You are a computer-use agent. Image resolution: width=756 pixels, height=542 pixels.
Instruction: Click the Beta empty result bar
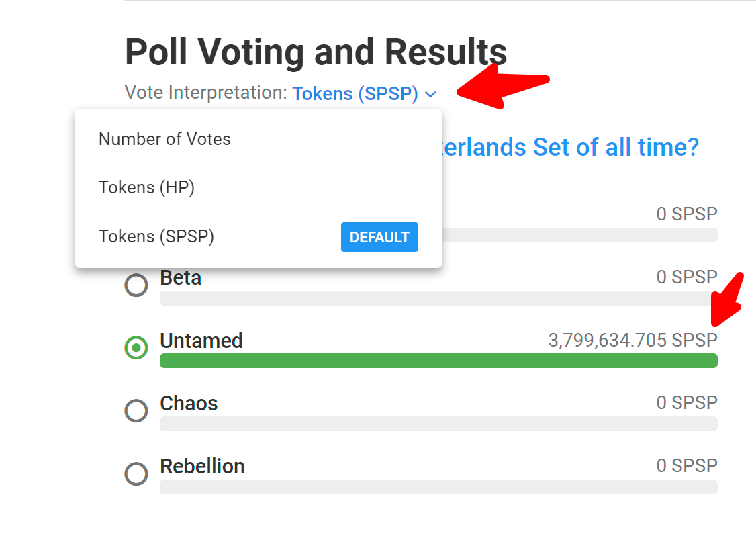438,298
